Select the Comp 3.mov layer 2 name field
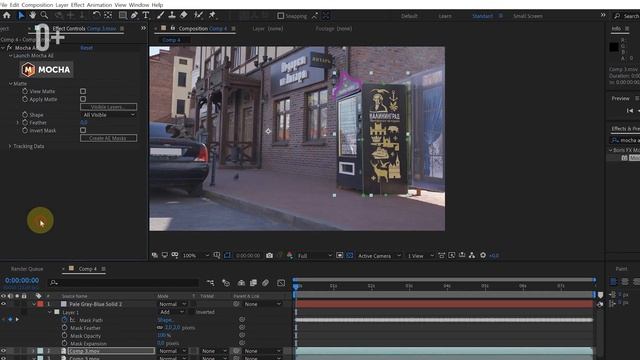Screen dimensions: 640x360 click(111, 351)
